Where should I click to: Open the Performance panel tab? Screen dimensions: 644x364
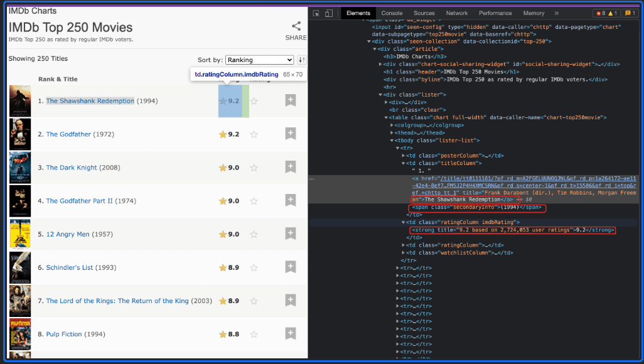(496, 13)
